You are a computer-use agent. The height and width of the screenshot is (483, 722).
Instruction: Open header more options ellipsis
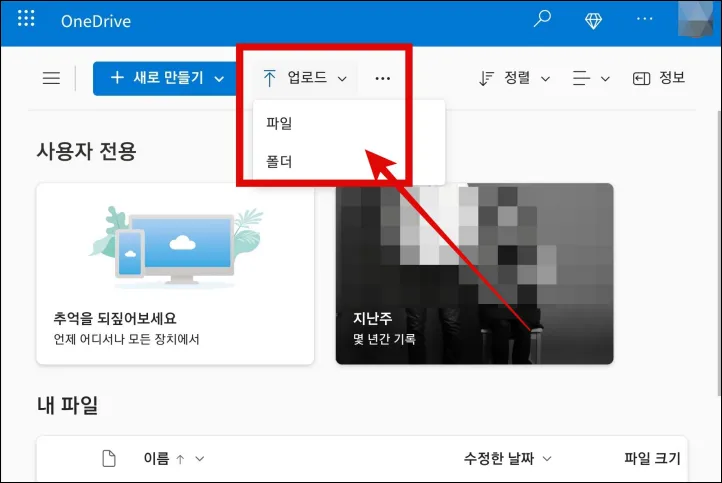(x=644, y=19)
